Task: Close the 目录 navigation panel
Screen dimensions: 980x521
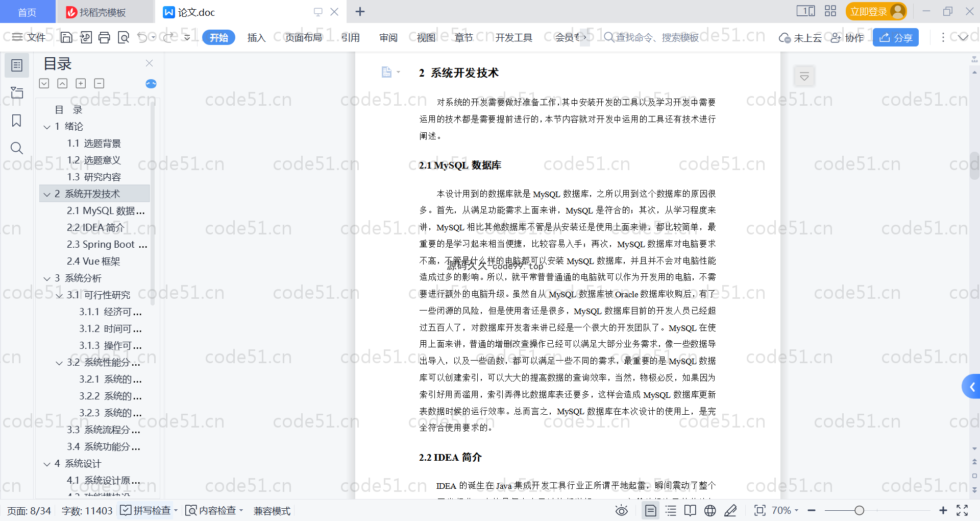Action: pyautogui.click(x=149, y=63)
